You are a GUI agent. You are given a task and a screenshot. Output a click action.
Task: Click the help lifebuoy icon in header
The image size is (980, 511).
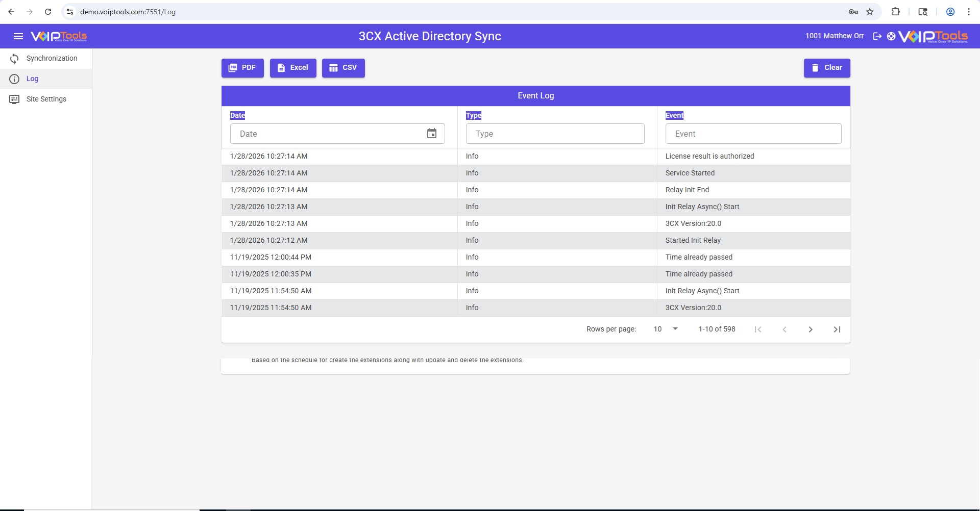pos(891,36)
